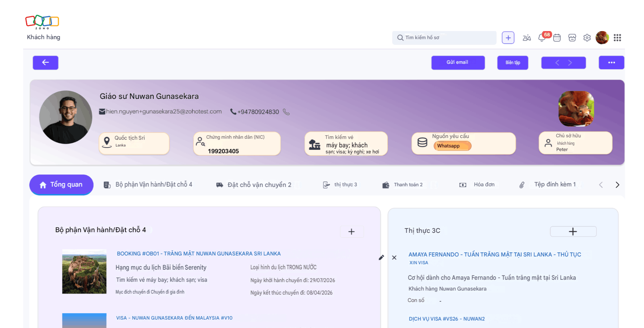
Task: Go back with the arrow button
Action: [x=46, y=62]
